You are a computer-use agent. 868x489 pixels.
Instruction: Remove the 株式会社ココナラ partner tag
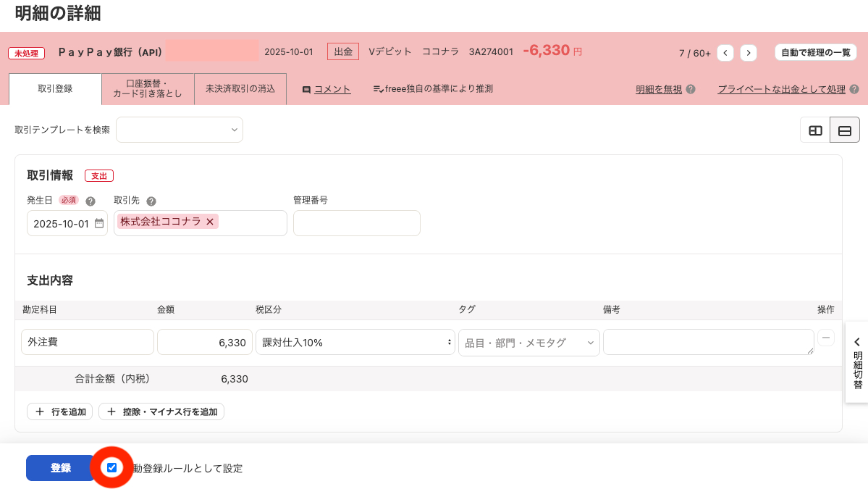(209, 222)
